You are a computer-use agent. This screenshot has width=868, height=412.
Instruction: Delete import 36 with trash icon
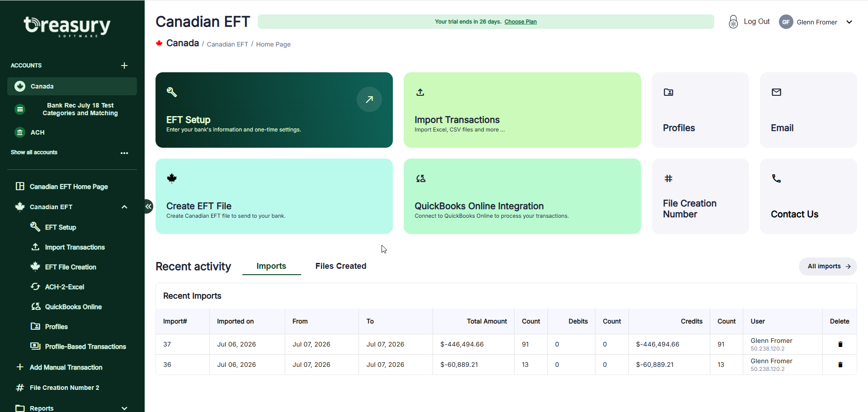click(x=840, y=365)
